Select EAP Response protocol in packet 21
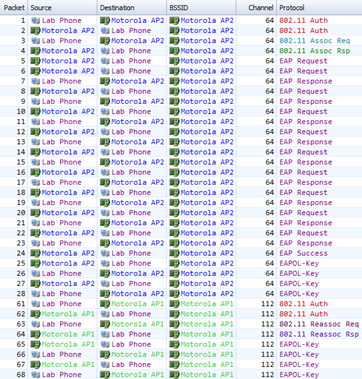The image size is (362, 379). (x=306, y=223)
